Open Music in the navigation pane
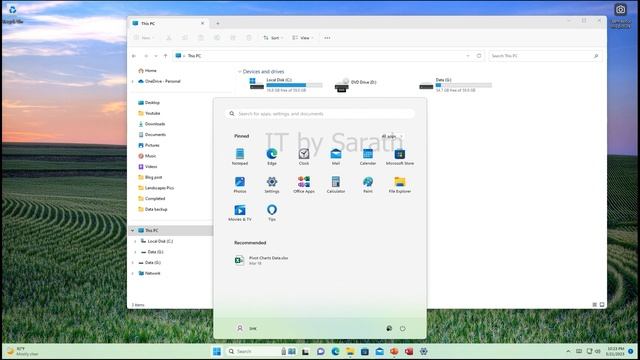640x360 pixels. (147, 156)
